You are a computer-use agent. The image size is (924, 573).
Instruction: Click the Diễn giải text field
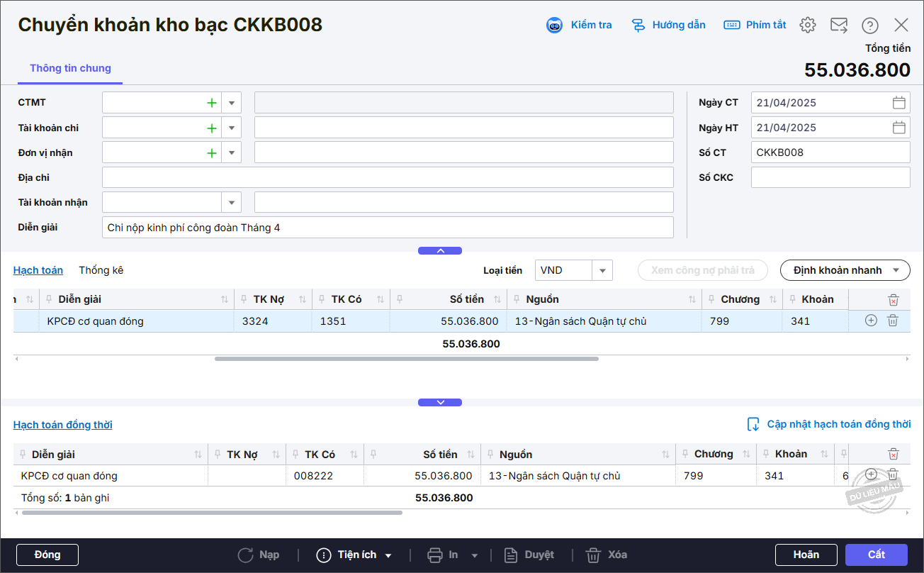point(388,228)
